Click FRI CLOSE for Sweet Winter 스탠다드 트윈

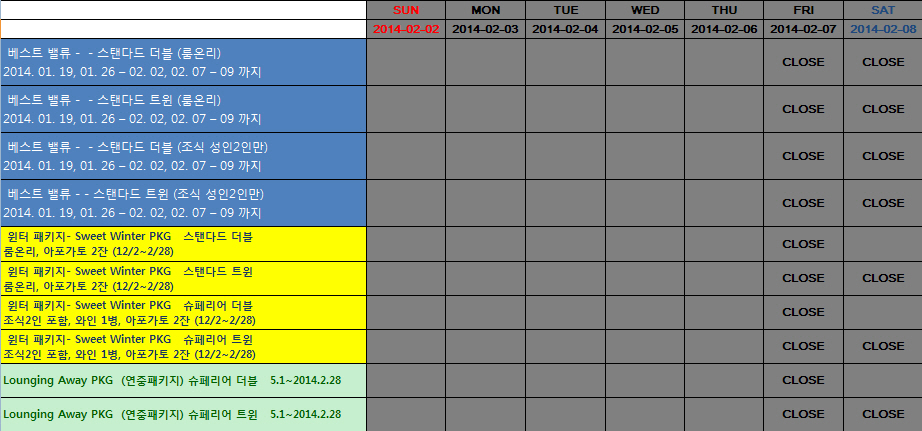pos(803,278)
